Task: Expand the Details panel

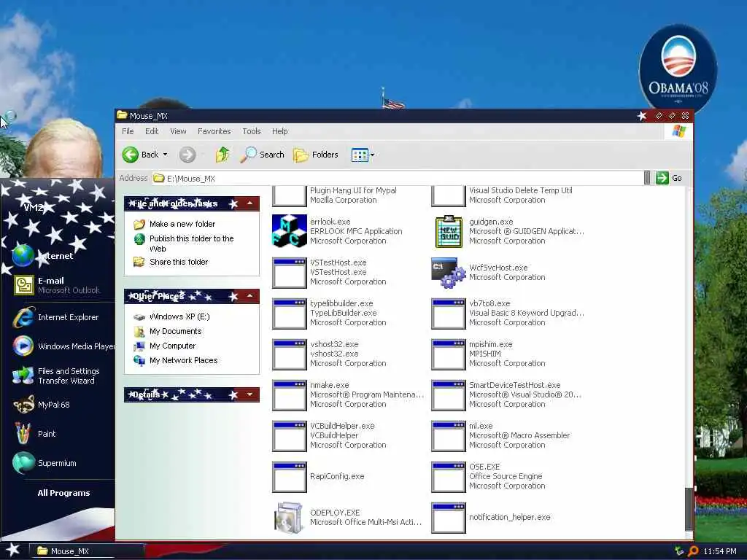Action: coord(250,394)
